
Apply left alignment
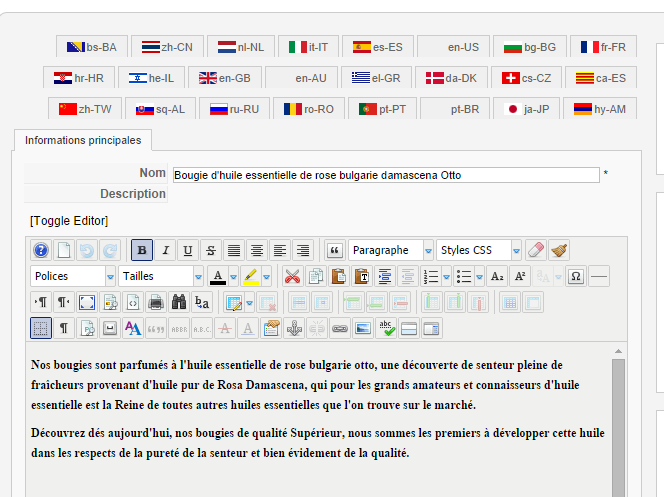pos(279,250)
